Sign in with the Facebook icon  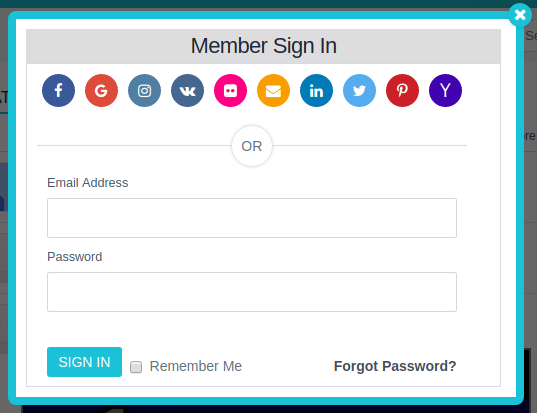pos(59,90)
